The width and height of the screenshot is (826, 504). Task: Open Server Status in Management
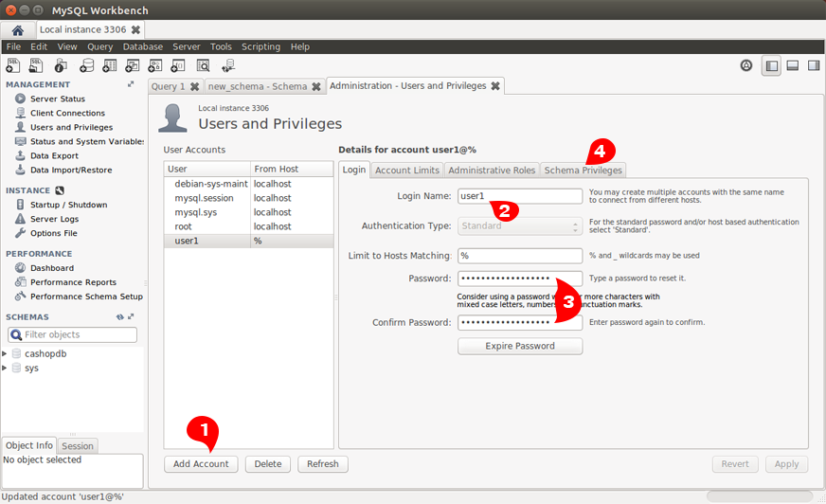pos(58,99)
